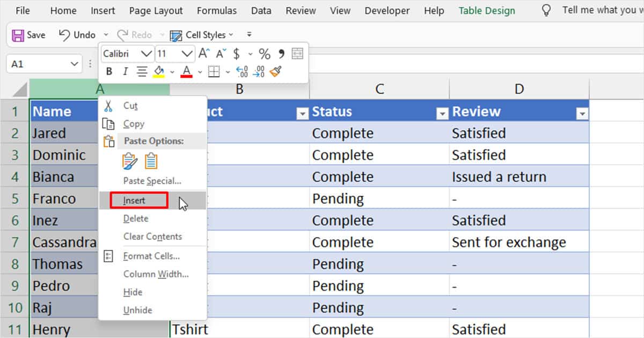Toggle italic formatting in the mini toolbar

tap(125, 71)
